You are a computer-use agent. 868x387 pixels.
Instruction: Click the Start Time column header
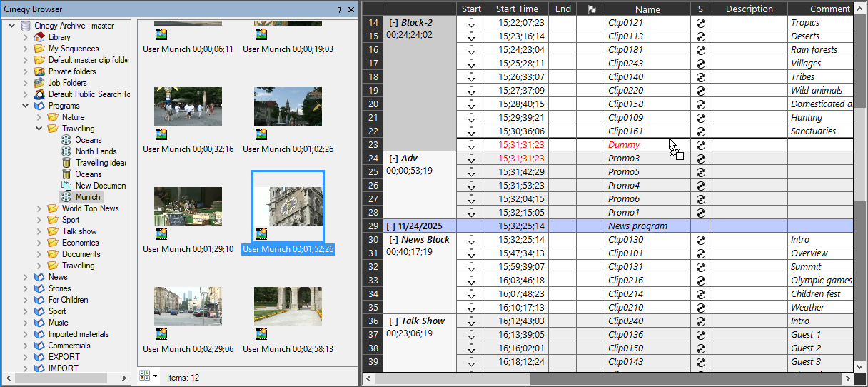click(x=517, y=9)
